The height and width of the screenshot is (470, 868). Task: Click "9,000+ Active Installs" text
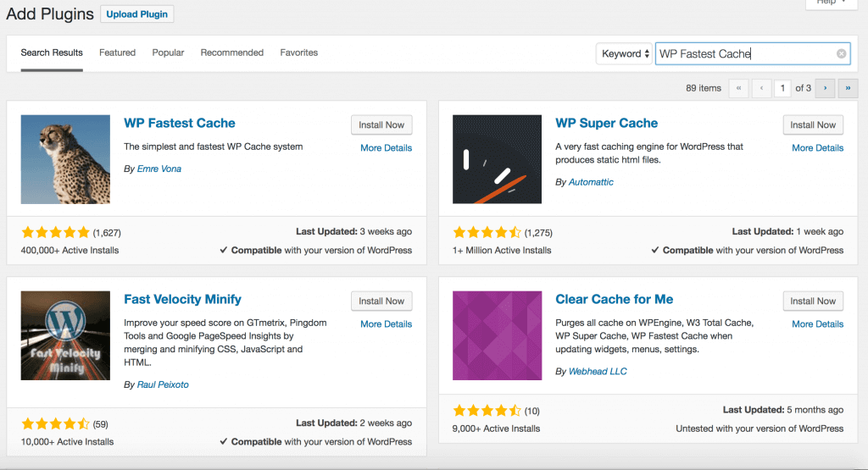pyautogui.click(x=497, y=428)
